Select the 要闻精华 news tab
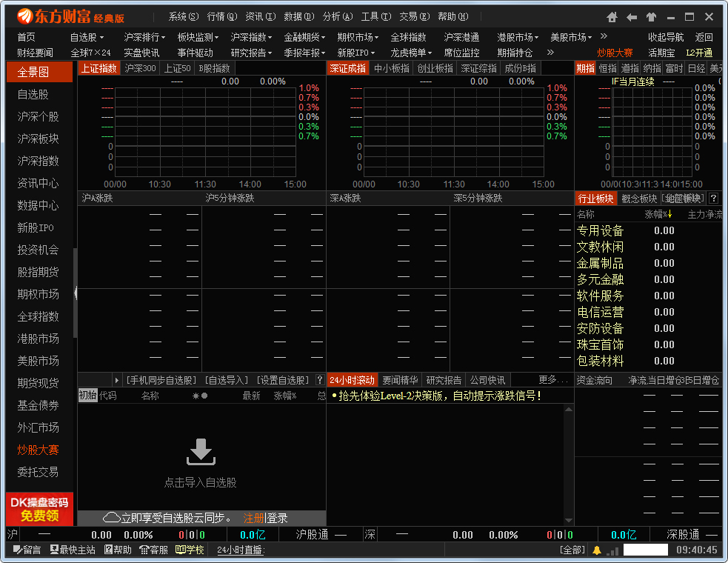This screenshot has height=563, width=728. (400, 380)
